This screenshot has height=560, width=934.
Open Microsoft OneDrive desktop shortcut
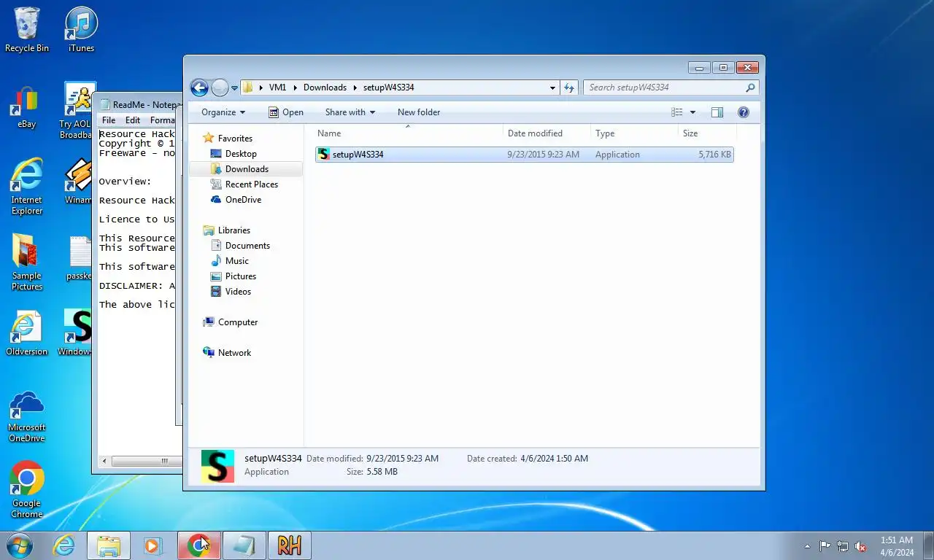click(27, 416)
